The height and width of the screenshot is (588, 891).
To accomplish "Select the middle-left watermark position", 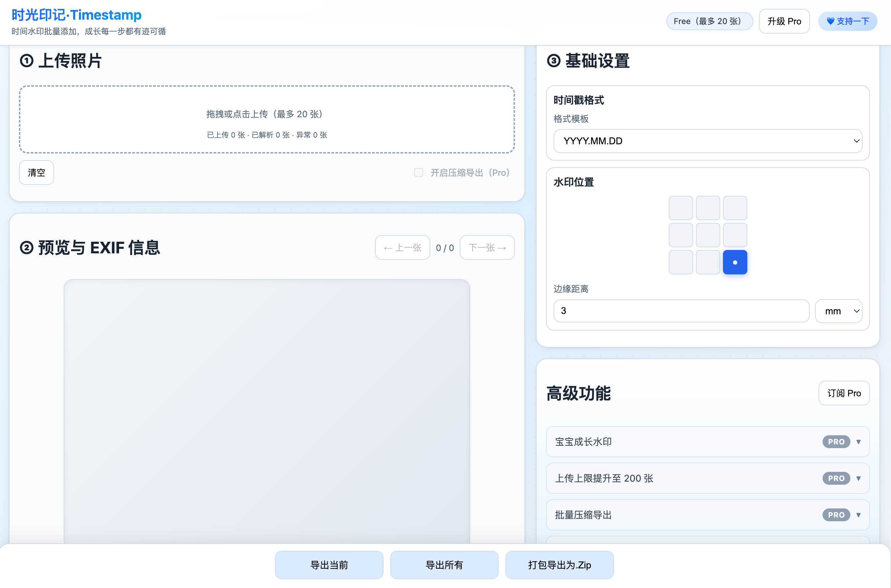I will point(681,235).
